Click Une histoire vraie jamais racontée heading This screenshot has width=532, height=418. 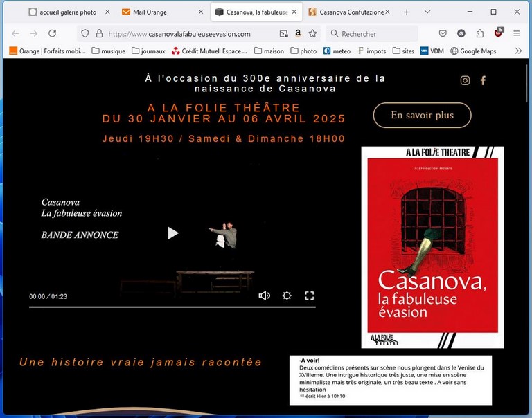pos(141,362)
